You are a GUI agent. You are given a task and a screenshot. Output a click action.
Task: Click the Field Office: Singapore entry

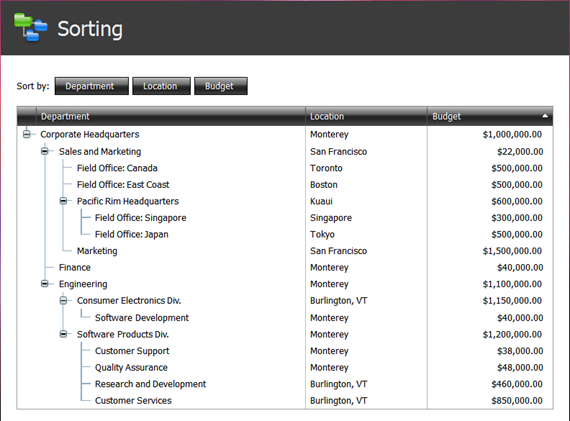(140, 218)
